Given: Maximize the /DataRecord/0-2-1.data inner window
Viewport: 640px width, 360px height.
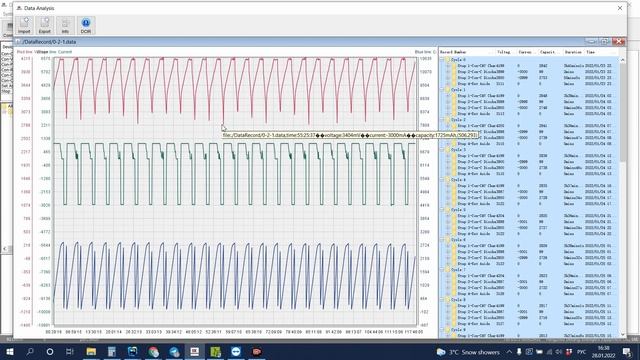Looking at the screenshot, I should (x=604, y=41).
